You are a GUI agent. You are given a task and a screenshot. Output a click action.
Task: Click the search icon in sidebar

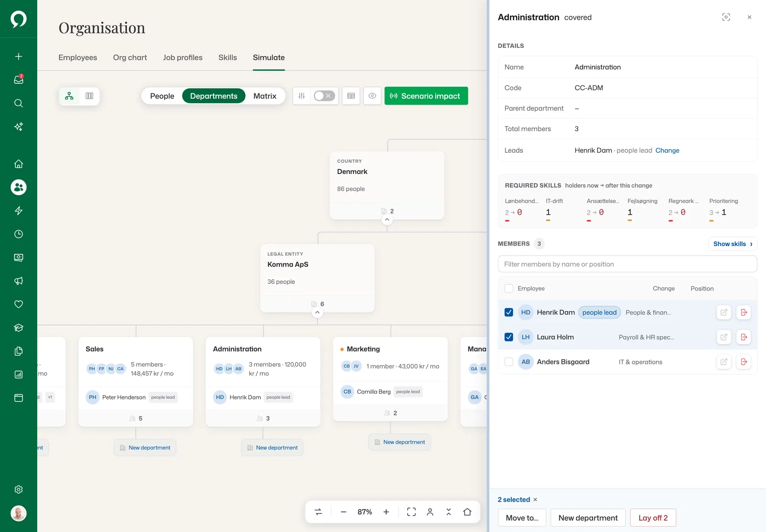point(19,103)
